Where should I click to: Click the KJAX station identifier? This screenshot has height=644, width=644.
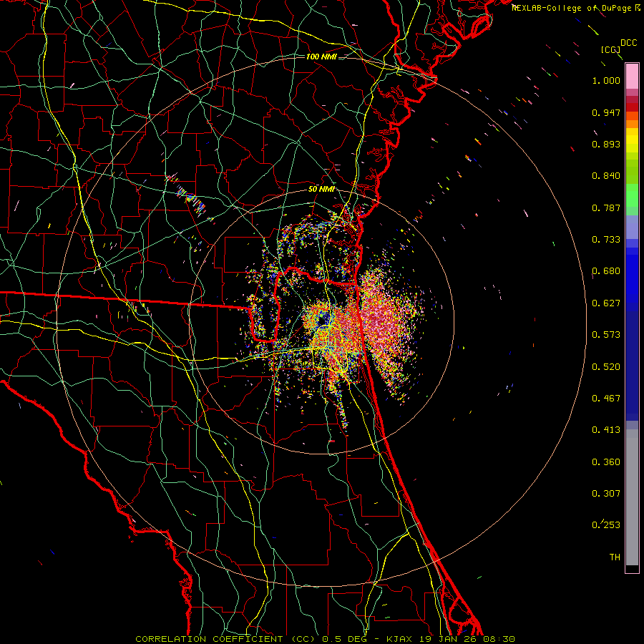pos(399,639)
